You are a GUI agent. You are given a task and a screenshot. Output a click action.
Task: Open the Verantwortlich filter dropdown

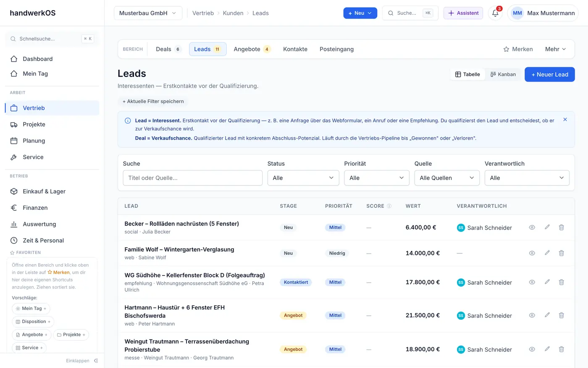[x=527, y=178]
